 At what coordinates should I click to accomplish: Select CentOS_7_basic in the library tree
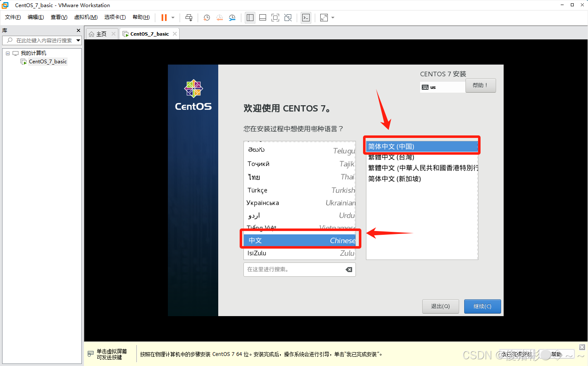coord(48,62)
